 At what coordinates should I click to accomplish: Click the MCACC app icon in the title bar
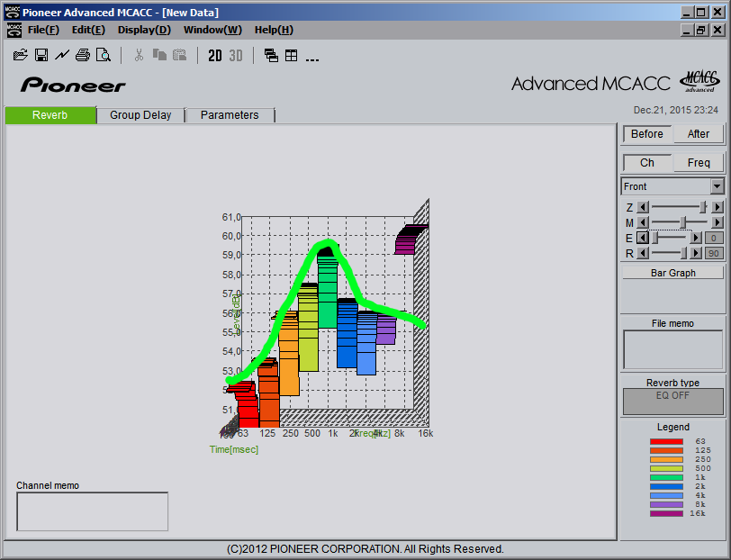[x=13, y=13]
